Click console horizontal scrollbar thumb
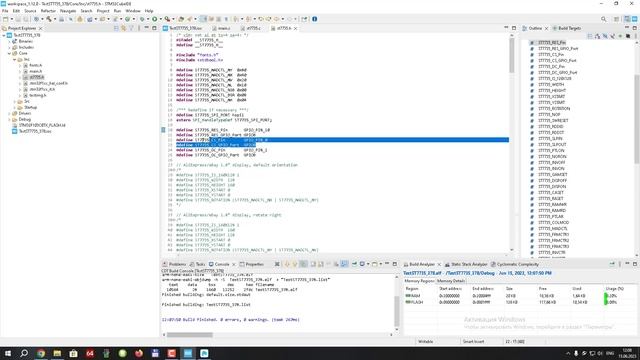 pyautogui.click(x=190, y=335)
